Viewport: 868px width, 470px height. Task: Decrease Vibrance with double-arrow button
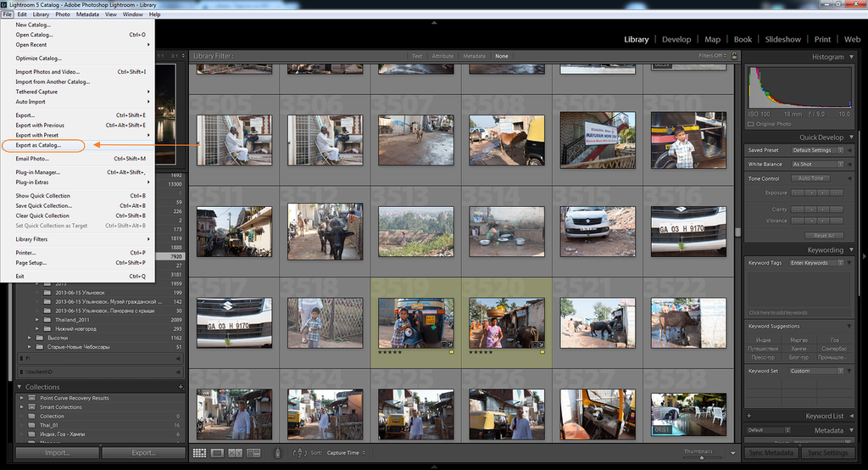797,221
